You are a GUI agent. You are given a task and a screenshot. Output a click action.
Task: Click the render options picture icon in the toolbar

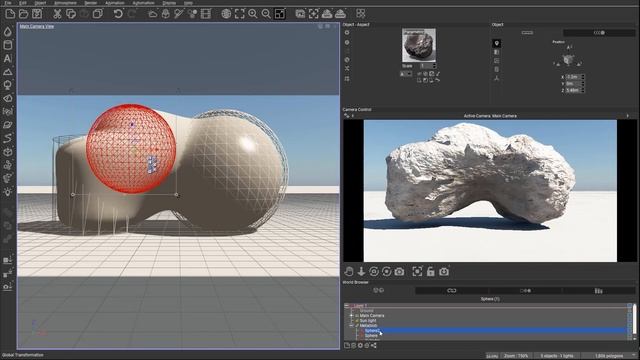click(300, 14)
